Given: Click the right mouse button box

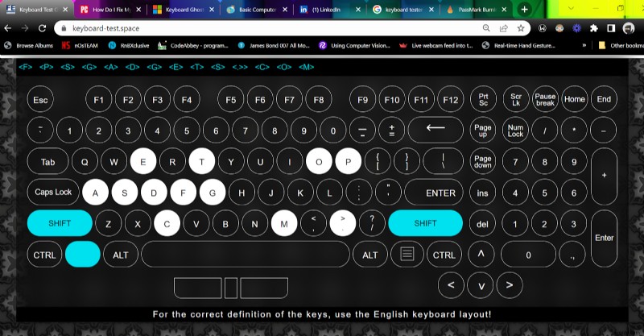Looking at the screenshot, I should (264, 288).
